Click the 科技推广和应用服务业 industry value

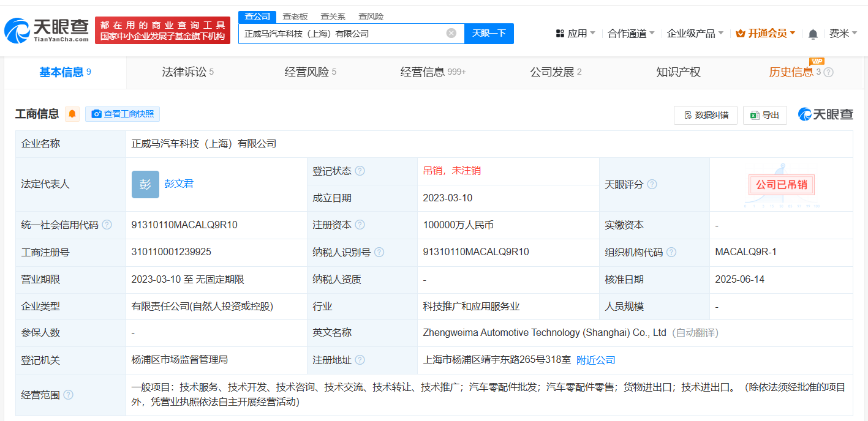pos(471,306)
